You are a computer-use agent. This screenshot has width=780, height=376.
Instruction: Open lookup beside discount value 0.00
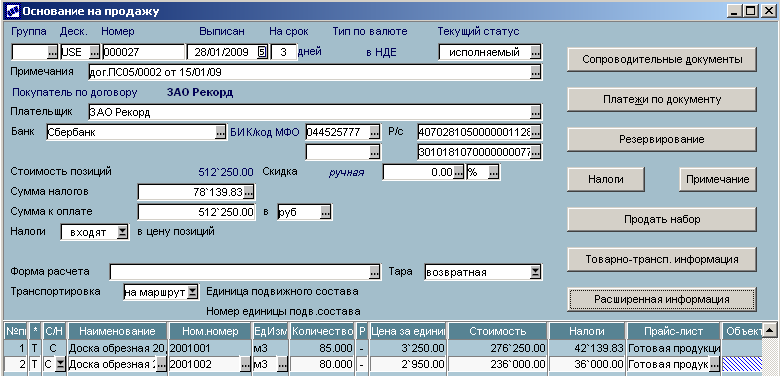click(x=458, y=173)
